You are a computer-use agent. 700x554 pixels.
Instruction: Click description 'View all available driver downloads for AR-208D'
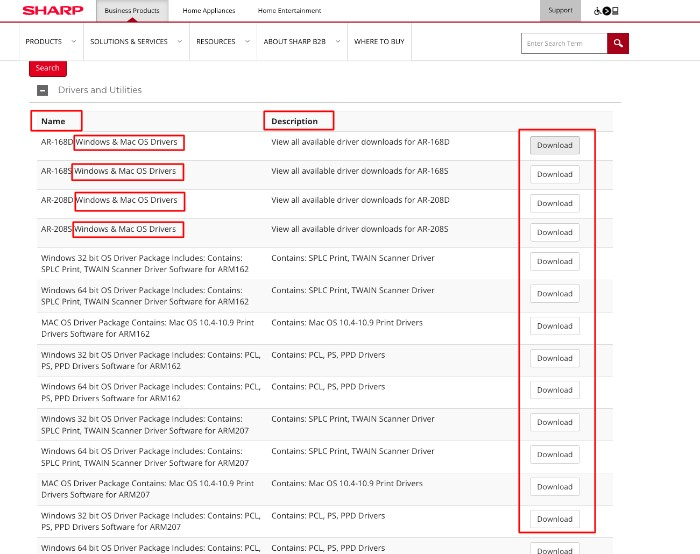pos(360,200)
